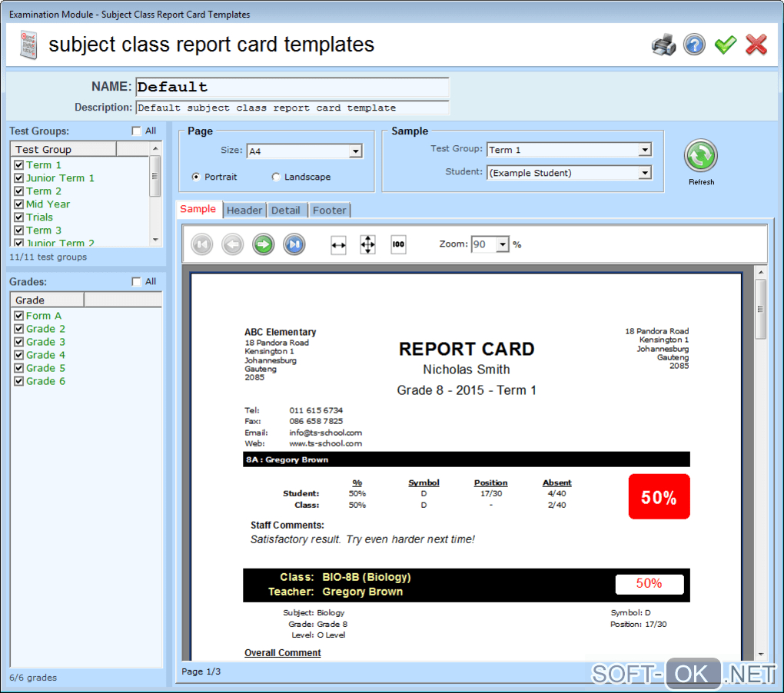Open the page Size A4 dropdown
Screen dimensions: 784x693
[x=356, y=151]
